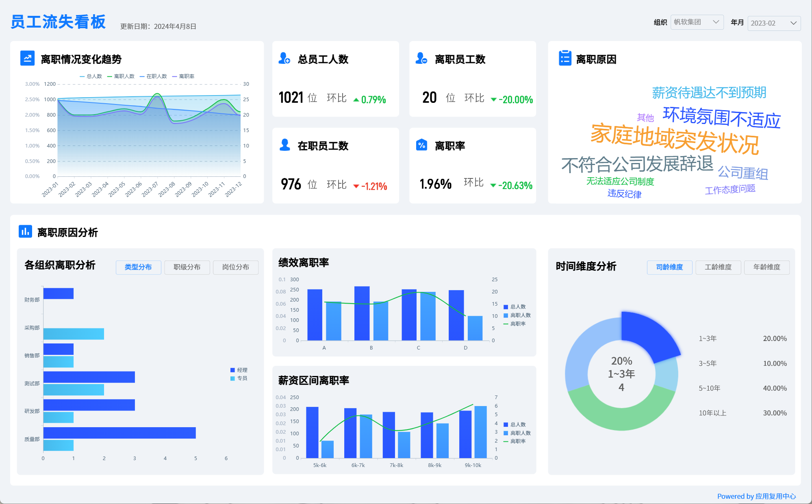
Task: Click the red down triangle near -1.21%
Action: [x=356, y=187]
